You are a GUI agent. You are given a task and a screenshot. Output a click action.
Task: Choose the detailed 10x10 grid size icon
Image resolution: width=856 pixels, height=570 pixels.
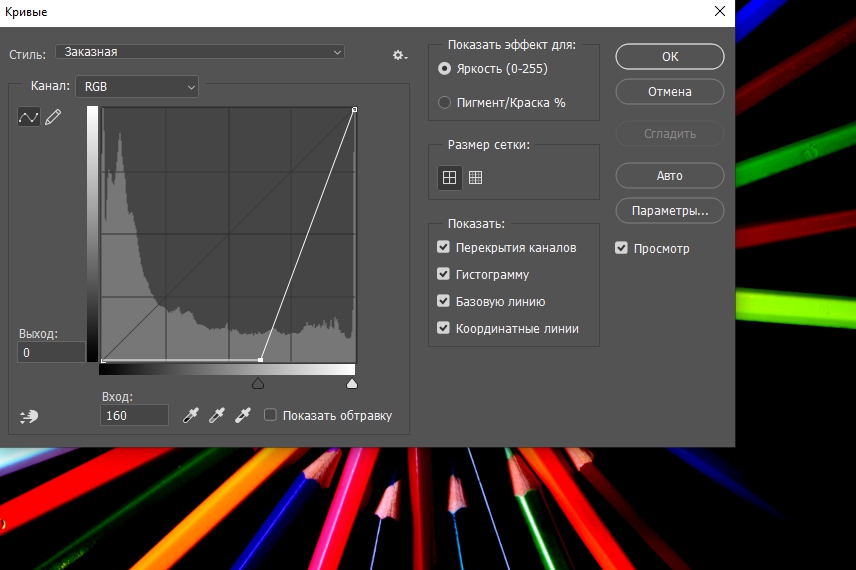tap(475, 177)
